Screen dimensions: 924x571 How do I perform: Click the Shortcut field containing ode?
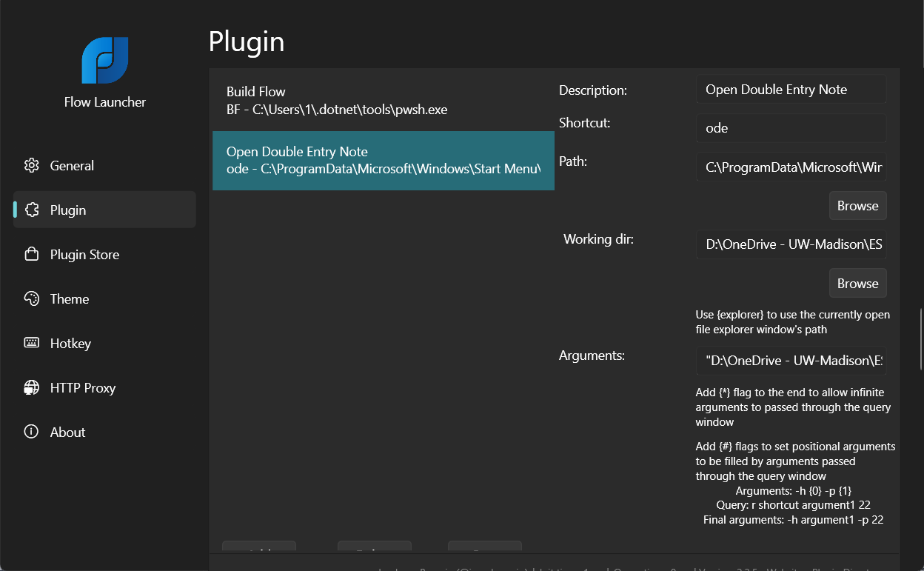click(791, 128)
